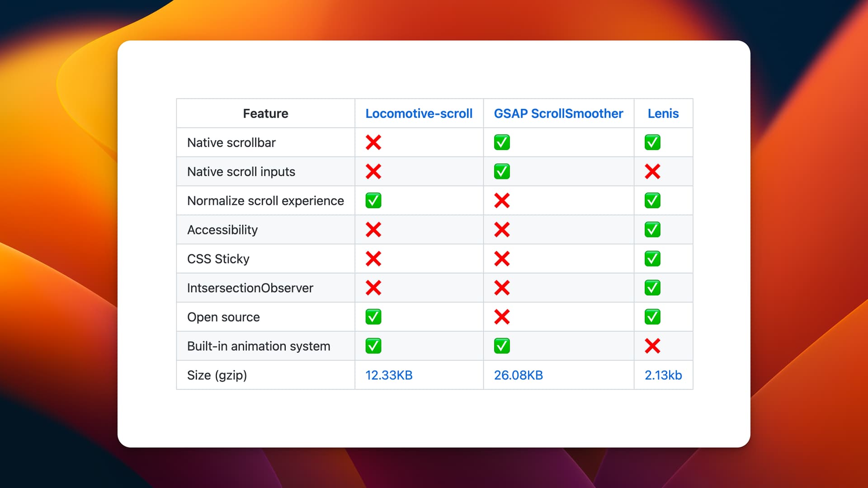This screenshot has width=868, height=488.
Task: Select the Size (gzip) row label
Action: [x=217, y=375]
